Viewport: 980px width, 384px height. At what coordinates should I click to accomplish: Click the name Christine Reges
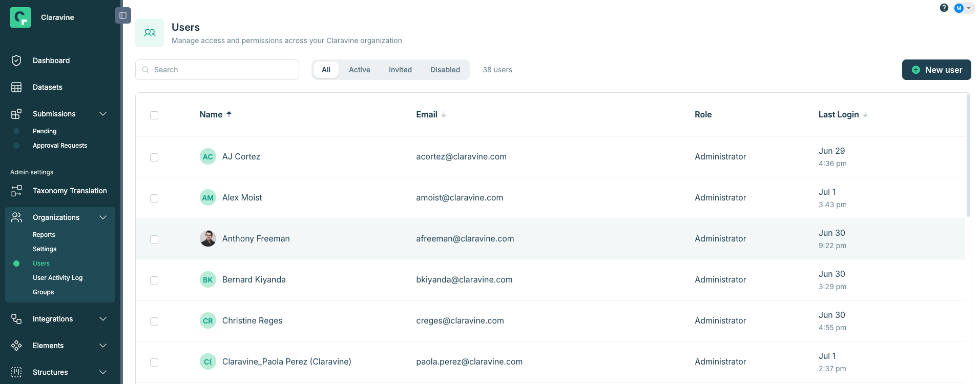[x=252, y=321]
